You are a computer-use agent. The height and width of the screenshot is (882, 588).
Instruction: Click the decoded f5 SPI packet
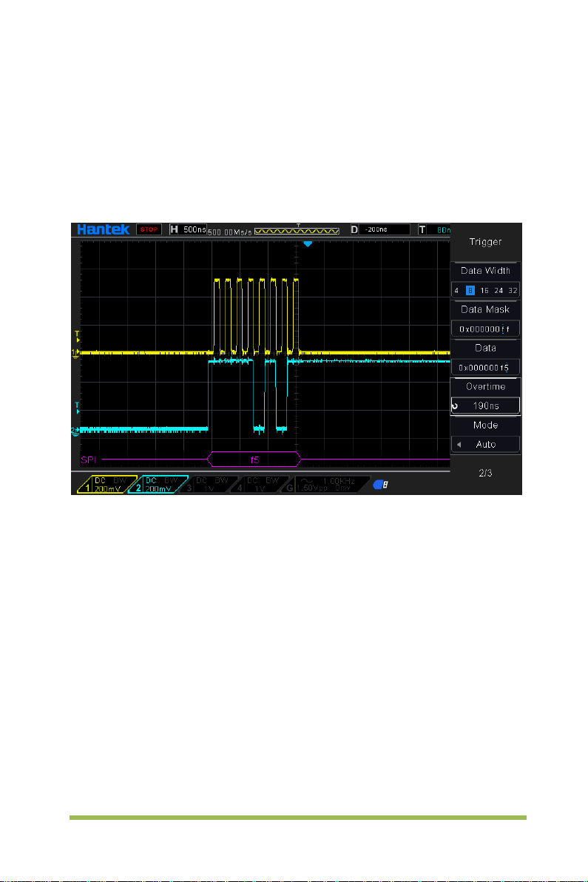coord(254,459)
